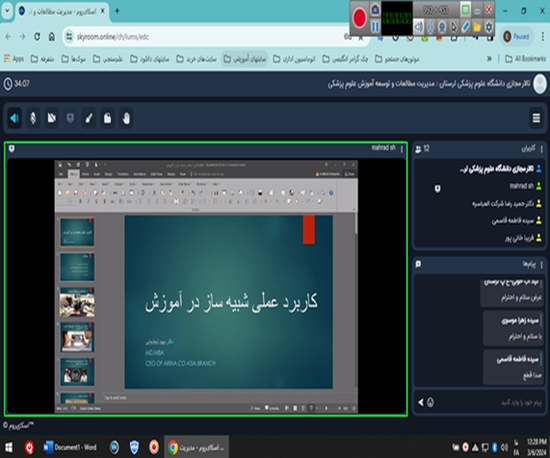Open the Chrome tab search dropdown
The width and height of the screenshot is (550, 458).
tap(7, 11)
